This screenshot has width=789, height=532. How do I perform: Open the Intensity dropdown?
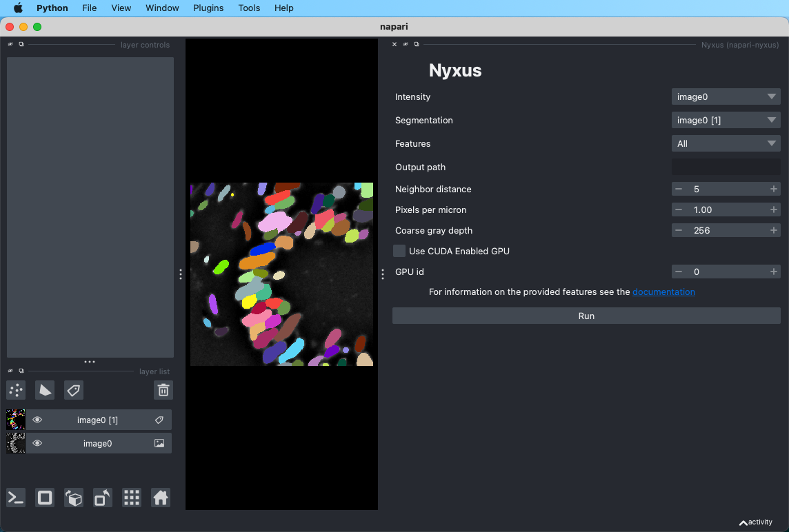(726, 96)
